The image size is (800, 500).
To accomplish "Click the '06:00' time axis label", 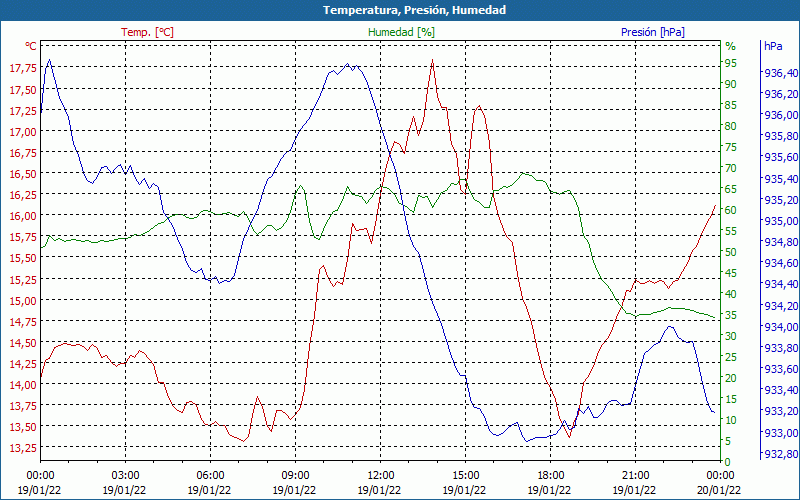I will (210, 474).
